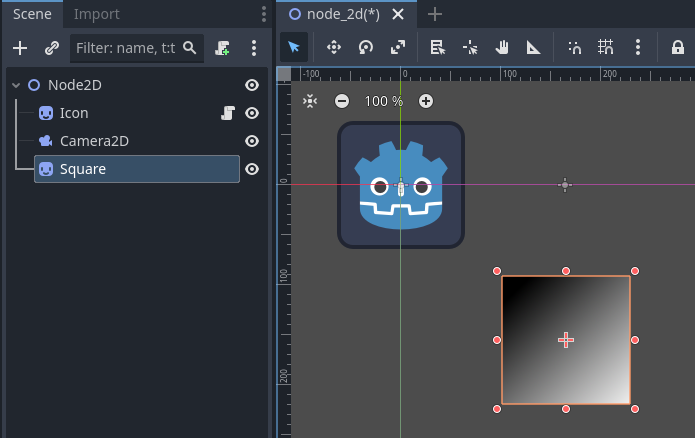Close the node_2d(*) scene tab
This screenshot has width=695, height=438.
tap(398, 14)
